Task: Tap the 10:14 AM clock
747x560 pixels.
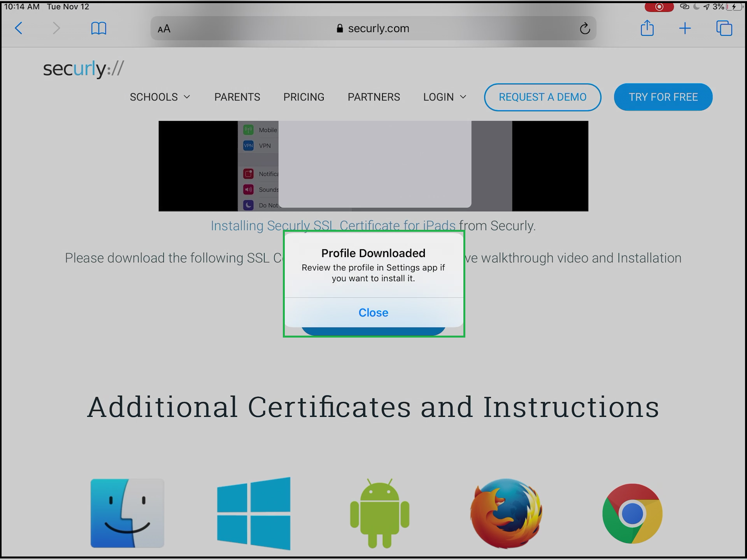Action: 22,7
